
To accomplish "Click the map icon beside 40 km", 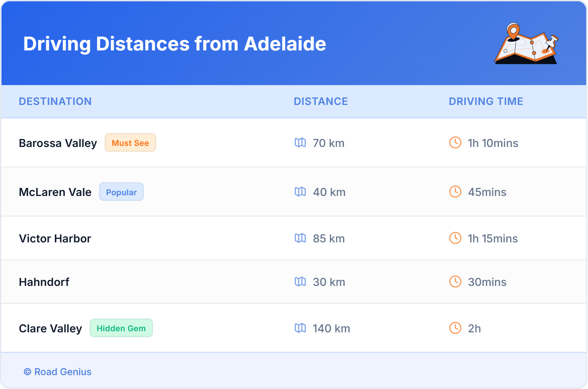I will (300, 192).
